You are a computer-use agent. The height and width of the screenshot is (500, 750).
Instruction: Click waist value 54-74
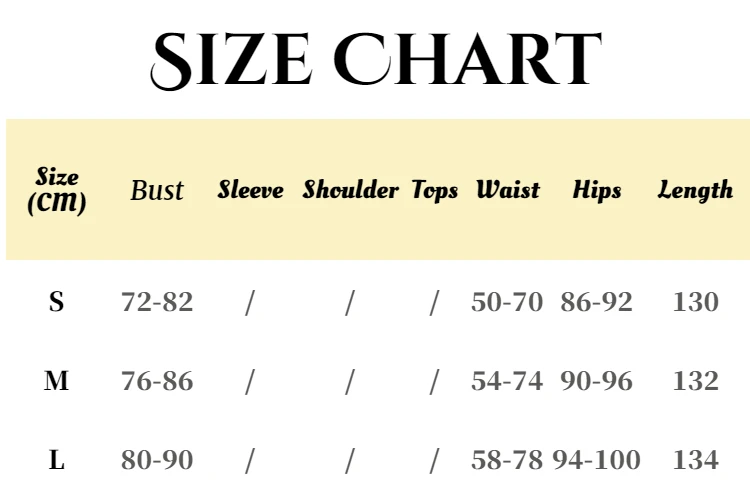(x=507, y=381)
